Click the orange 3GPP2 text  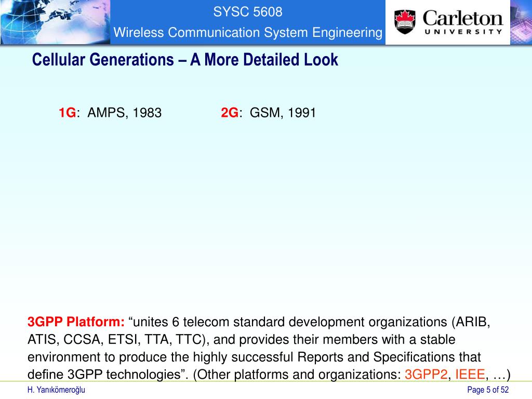[426, 374]
